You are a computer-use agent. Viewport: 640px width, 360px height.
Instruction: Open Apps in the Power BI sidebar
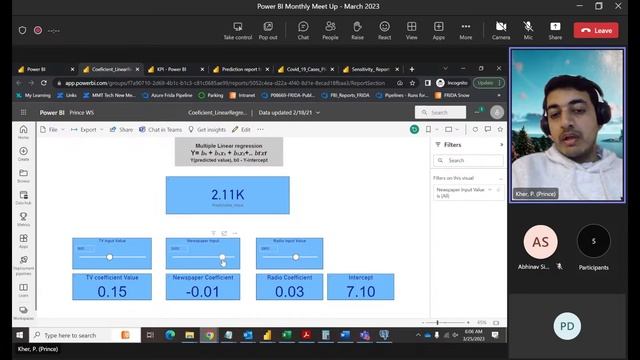(23, 241)
